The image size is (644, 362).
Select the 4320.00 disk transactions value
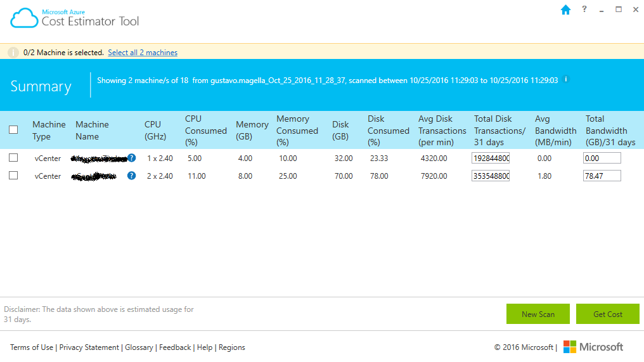pos(434,158)
